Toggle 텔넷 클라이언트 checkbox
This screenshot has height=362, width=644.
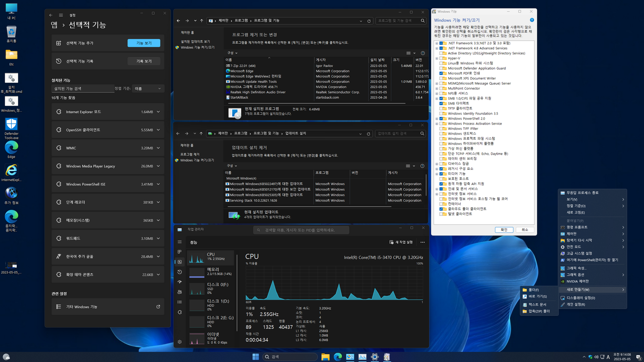click(x=441, y=214)
